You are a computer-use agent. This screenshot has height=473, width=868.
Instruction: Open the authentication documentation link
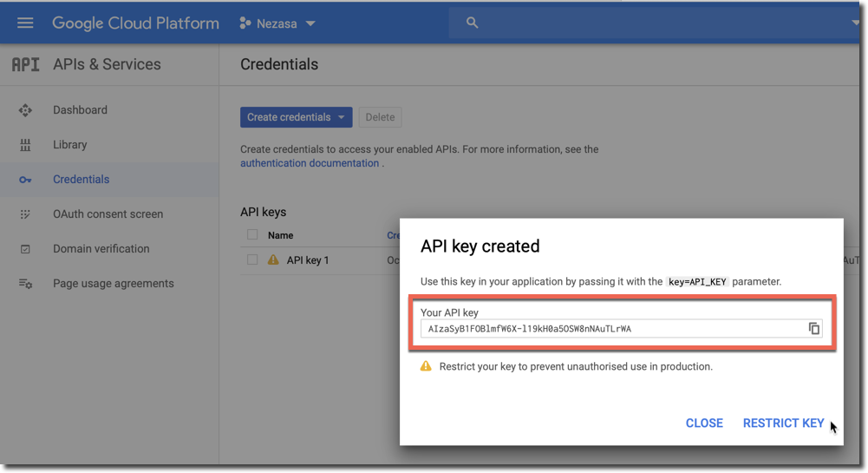(x=310, y=163)
